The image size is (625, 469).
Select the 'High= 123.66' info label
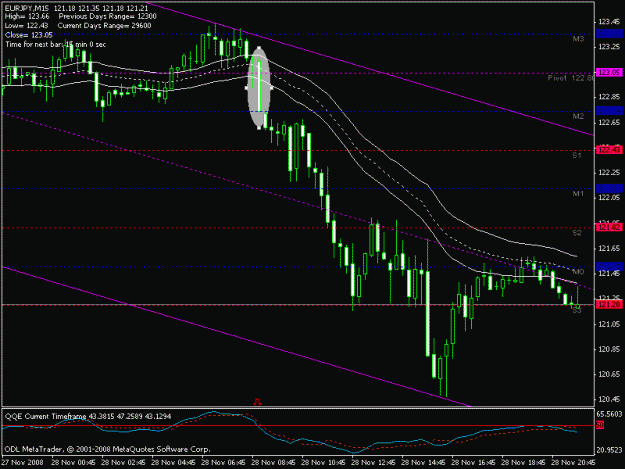point(27,17)
